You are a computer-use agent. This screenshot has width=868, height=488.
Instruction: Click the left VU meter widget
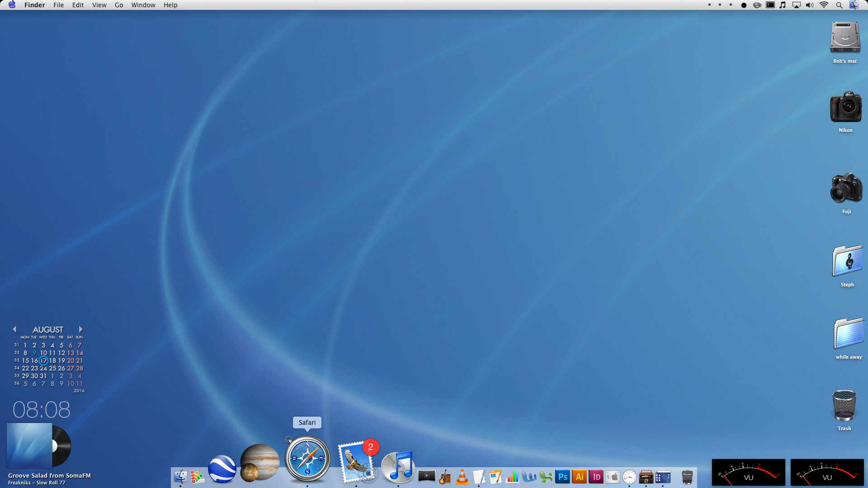tap(749, 473)
